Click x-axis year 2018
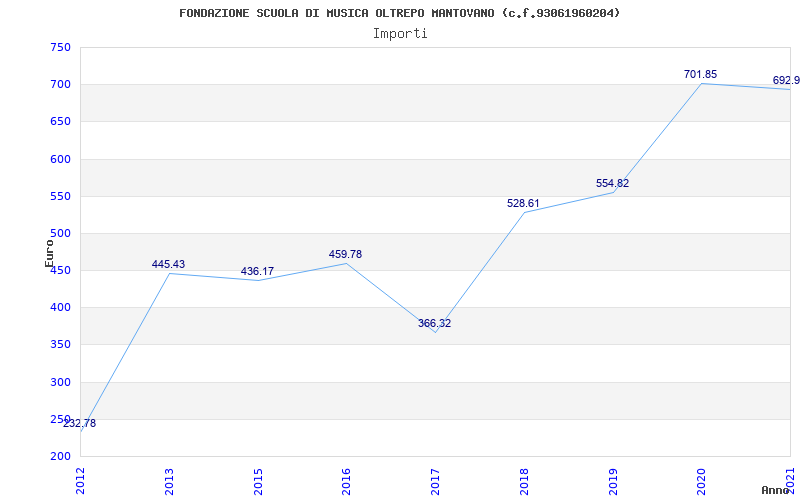This screenshot has height=500, width=800. [x=524, y=480]
